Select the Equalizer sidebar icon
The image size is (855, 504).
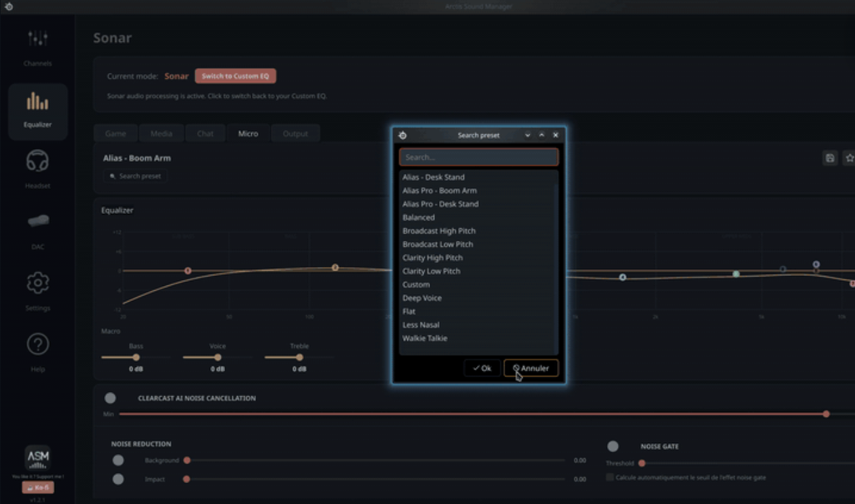(x=38, y=111)
